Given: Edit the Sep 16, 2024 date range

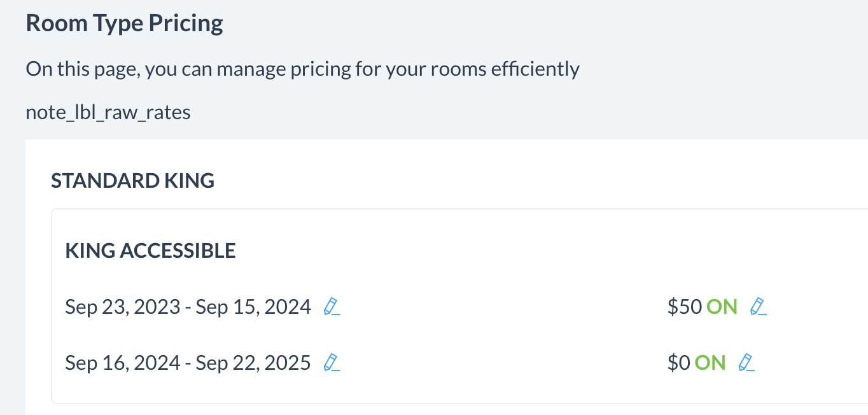Looking at the screenshot, I should [x=332, y=363].
